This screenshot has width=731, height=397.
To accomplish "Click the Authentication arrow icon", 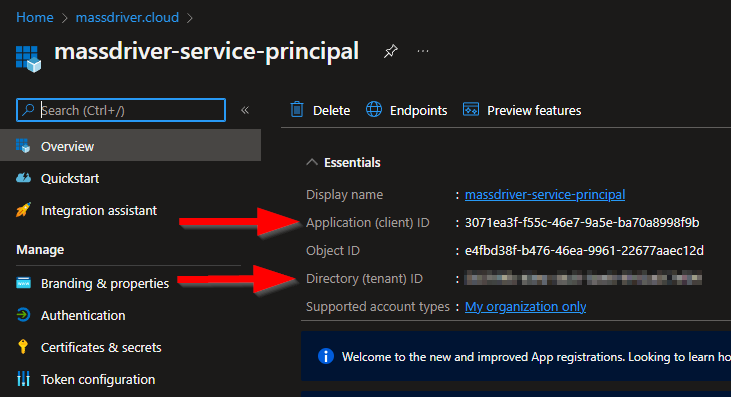I will coord(23,315).
